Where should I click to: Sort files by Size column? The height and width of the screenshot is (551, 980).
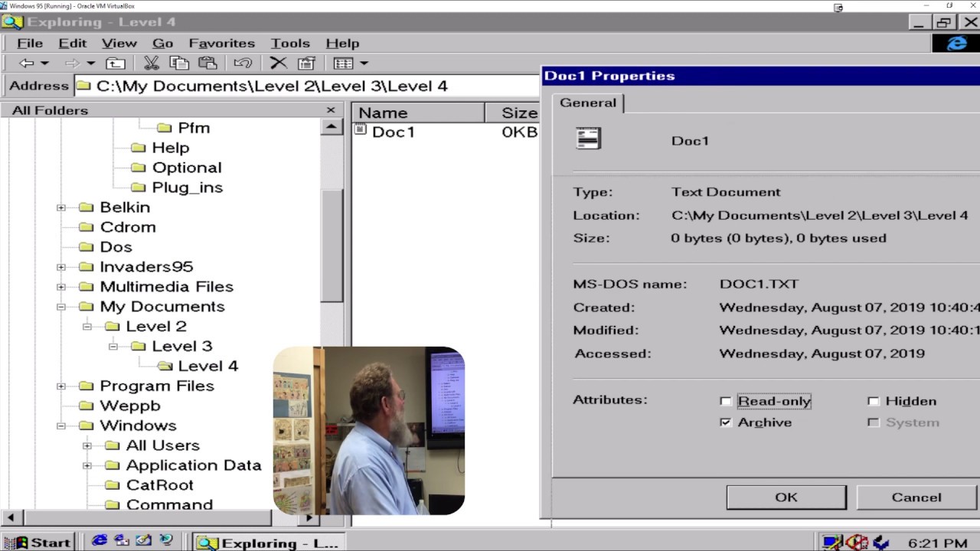513,113
